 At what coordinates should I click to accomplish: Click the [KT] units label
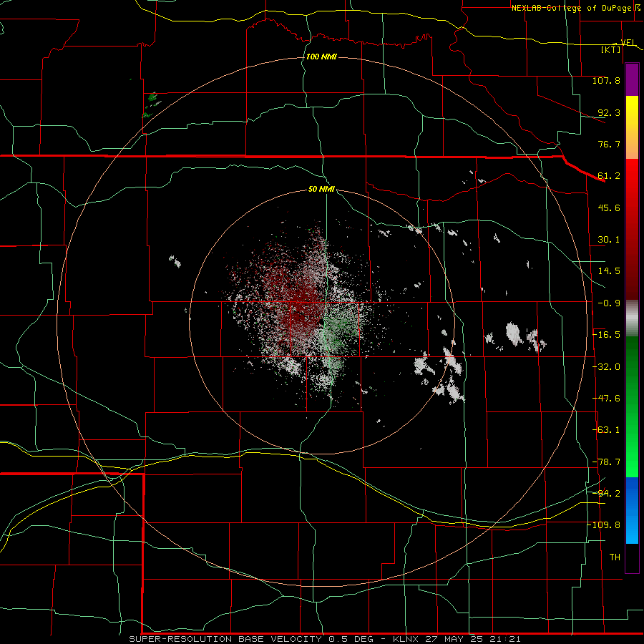pos(611,49)
